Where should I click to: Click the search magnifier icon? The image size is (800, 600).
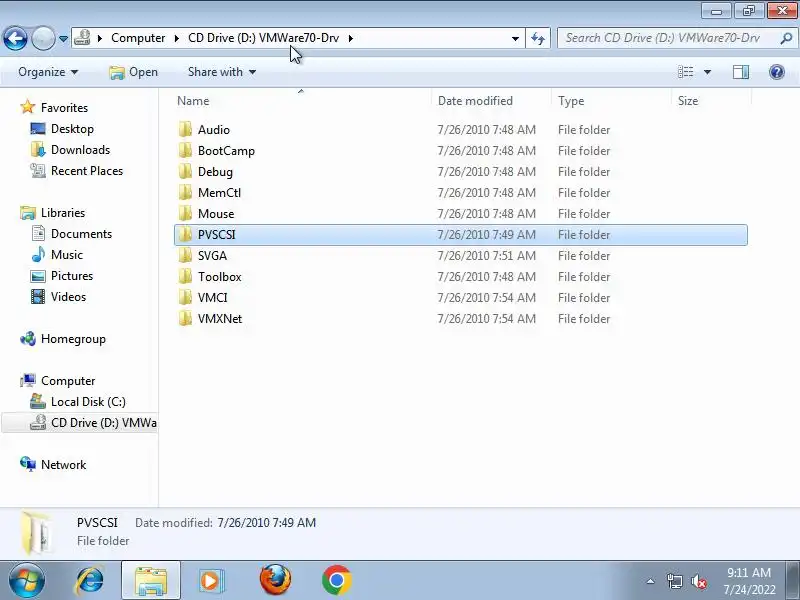pos(786,38)
